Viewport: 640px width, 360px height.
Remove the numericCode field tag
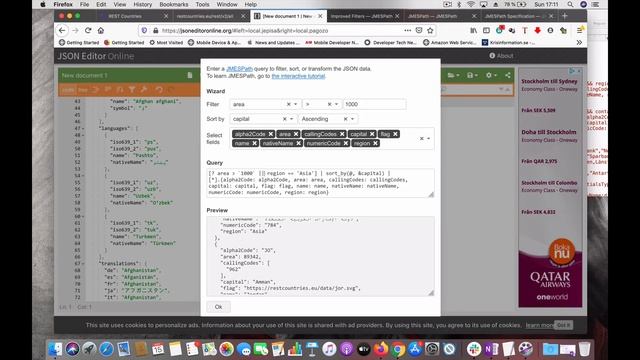coord(346,143)
